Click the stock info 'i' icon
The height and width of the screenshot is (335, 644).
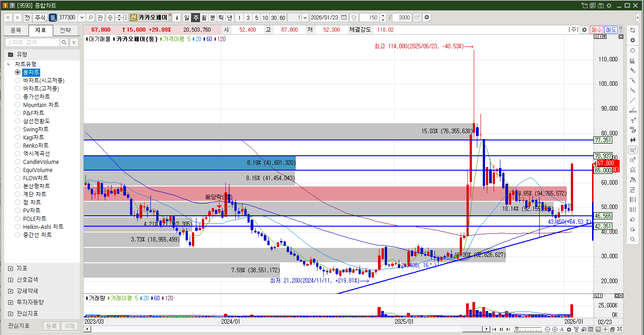(177, 18)
